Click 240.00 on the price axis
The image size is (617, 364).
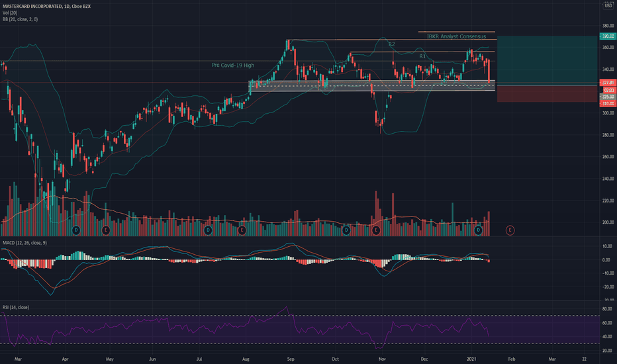(x=608, y=179)
